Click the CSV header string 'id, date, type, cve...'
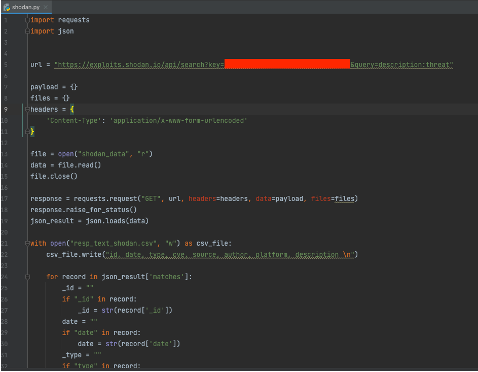 (230, 255)
